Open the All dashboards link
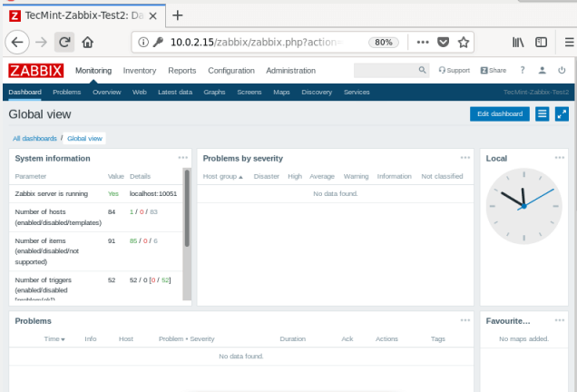The width and height of the screenshot is (577, 392). [x=34, y=138]
